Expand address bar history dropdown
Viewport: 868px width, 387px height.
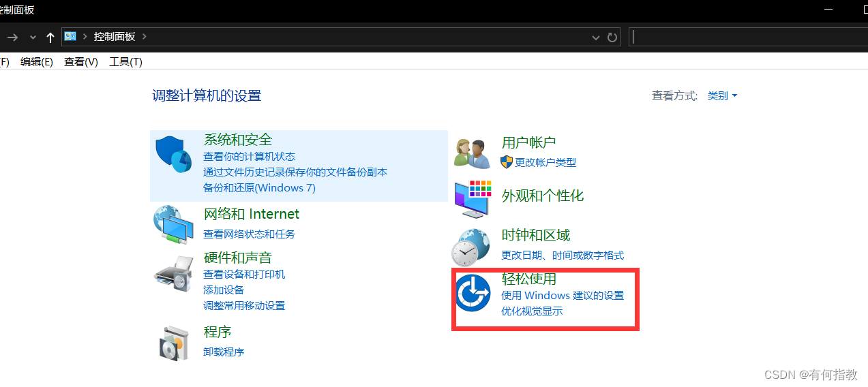(596, 37)
